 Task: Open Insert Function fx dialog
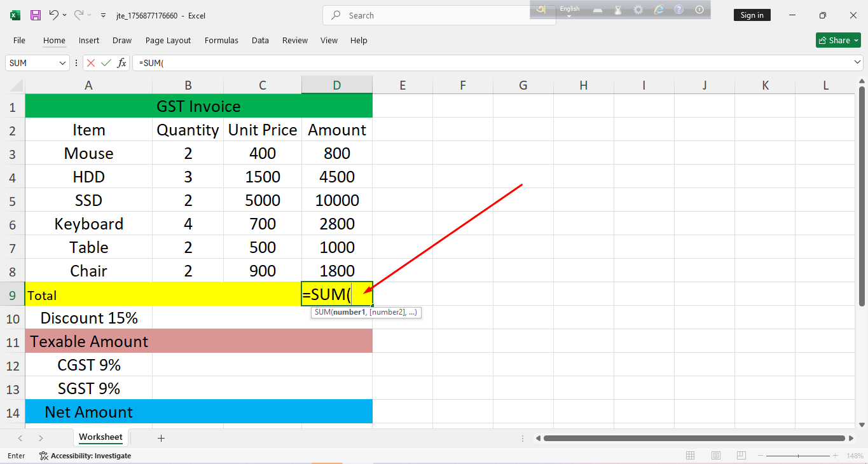click(x=121, y=63)
